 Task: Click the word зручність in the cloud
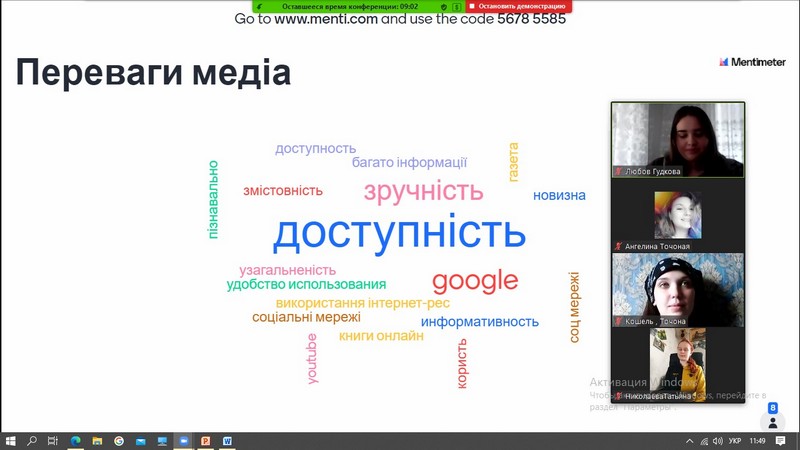click(x=423, y=192)
